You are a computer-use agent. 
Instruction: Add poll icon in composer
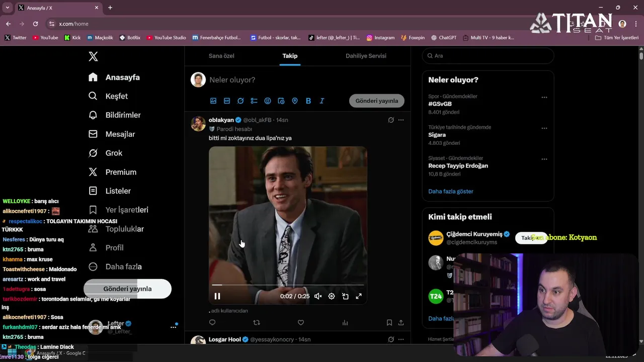[254, 101]
